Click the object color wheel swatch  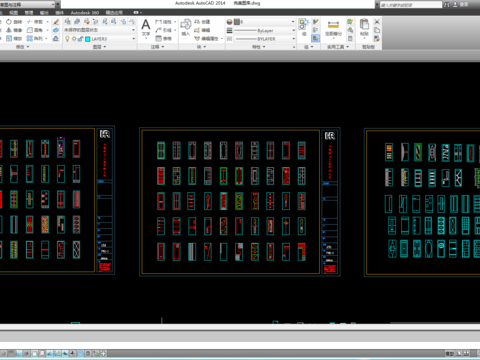point(229,22)
